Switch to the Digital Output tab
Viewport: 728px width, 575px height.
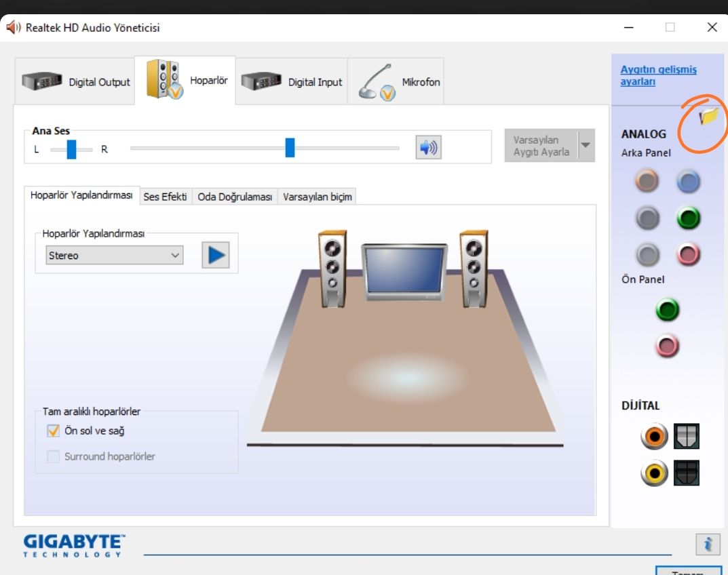(x=75, y=81)
